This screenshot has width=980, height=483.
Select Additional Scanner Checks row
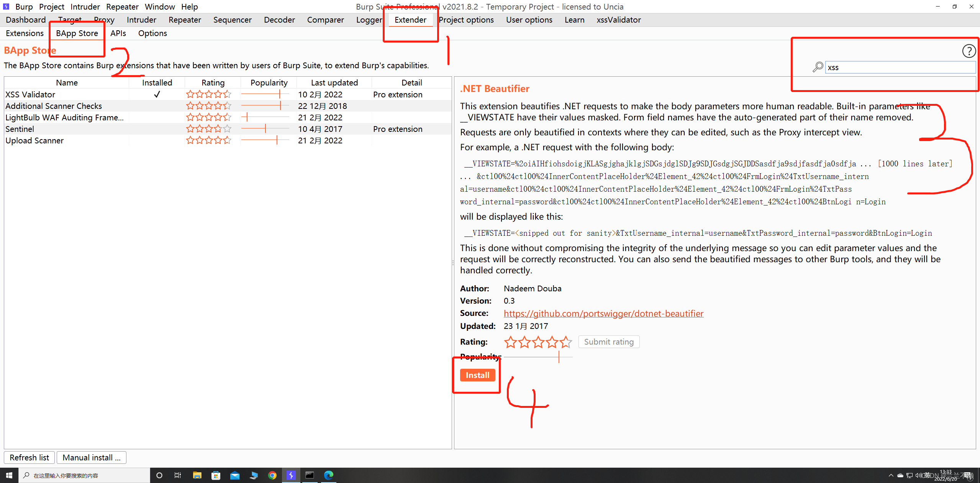228,106
